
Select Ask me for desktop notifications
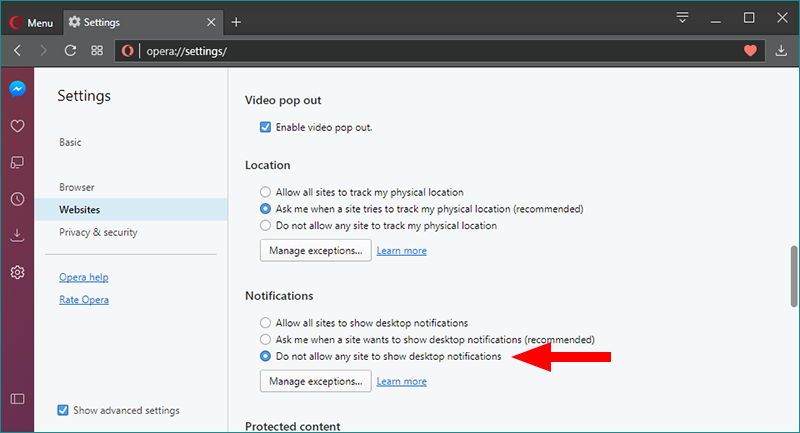pos(265,340)
